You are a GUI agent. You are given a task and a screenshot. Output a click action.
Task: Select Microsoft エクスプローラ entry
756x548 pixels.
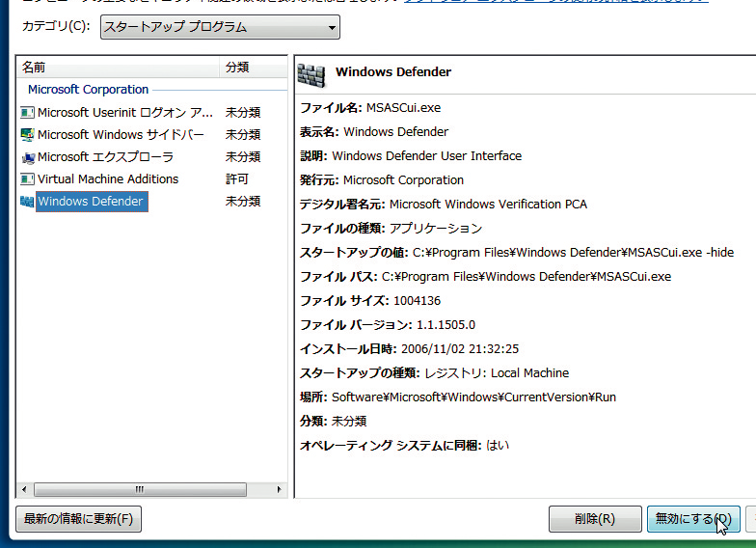click(x=105, y=156)
